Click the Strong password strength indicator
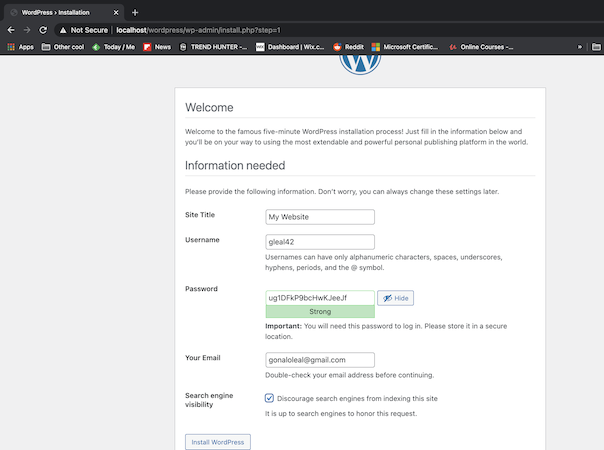Screen dimensions: 604x450 320,312
